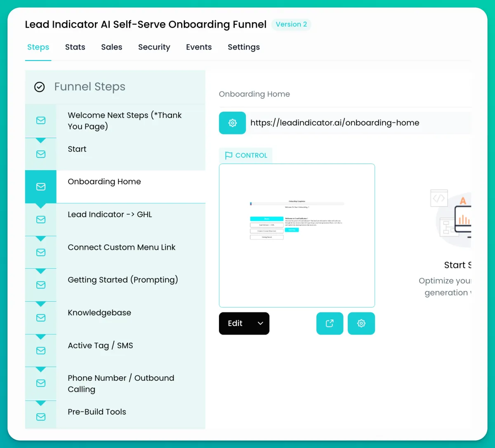This screenshot has width=495, height=448.
Task: Expand the Edit button dropdown arrow
Action: 260,324
